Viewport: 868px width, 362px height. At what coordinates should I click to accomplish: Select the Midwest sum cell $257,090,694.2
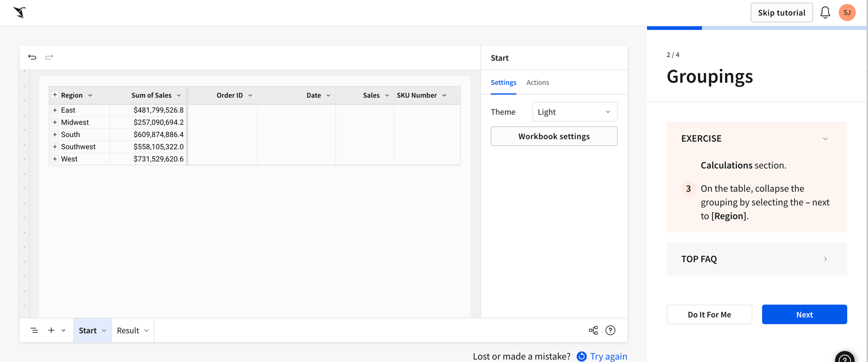[x=148, y=122]
